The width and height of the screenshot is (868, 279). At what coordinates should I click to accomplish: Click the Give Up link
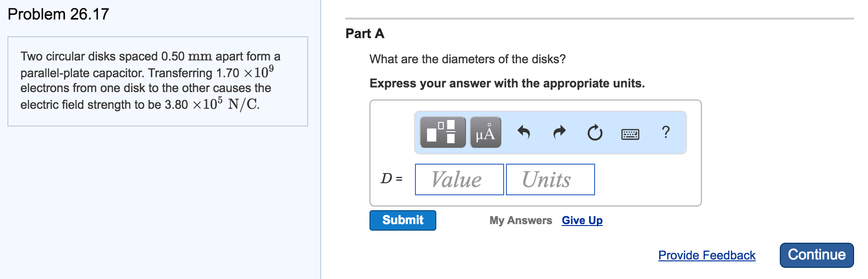coord(582,220)
